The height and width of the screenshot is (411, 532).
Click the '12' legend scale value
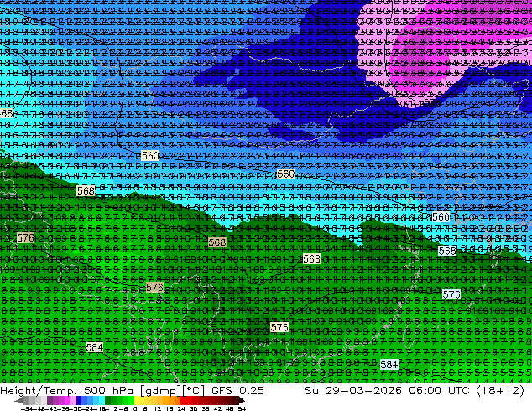coord(158,408)
